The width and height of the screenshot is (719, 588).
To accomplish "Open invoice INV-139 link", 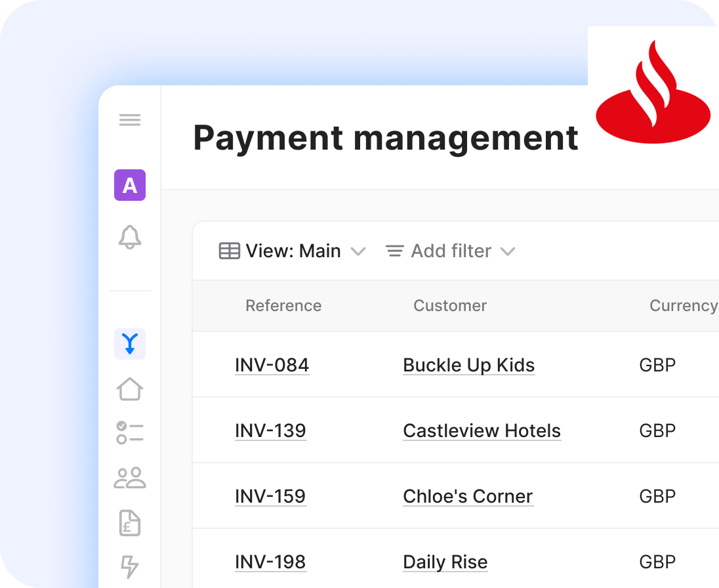I will pyautogui.click(x=270, y=430).
